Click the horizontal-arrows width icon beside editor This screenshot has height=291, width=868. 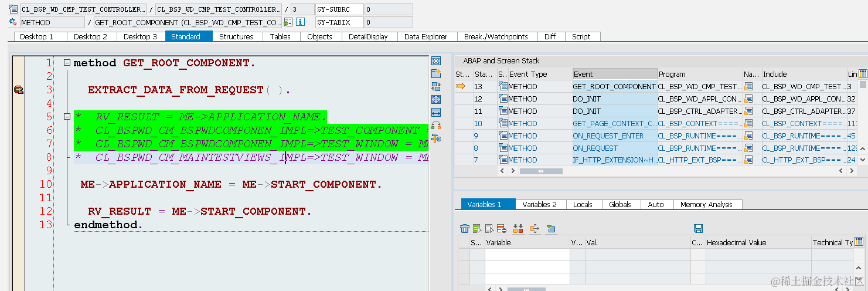coord(435,112)
